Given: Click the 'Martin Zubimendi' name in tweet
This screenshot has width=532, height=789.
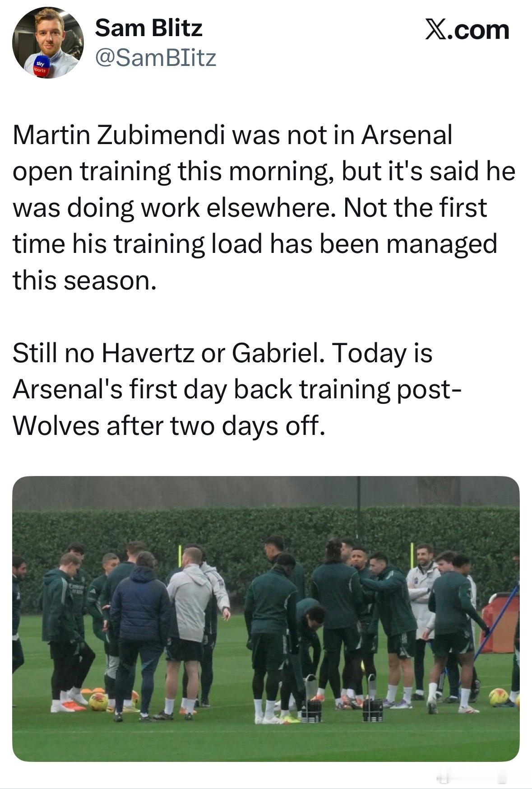Looking at the screenshot, I should 119,135.
